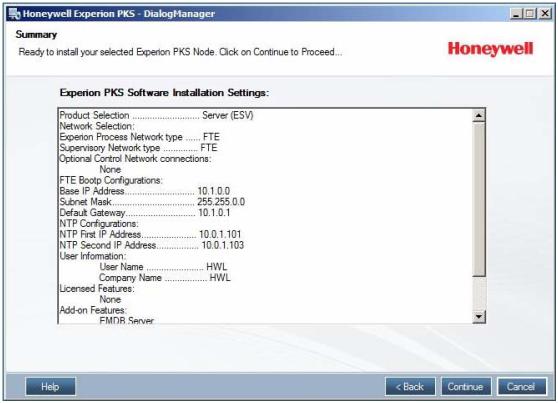Screen dimensions: 558x403
Task: Select 'Optional Control Network connections:' line
Action: point(135,159)
